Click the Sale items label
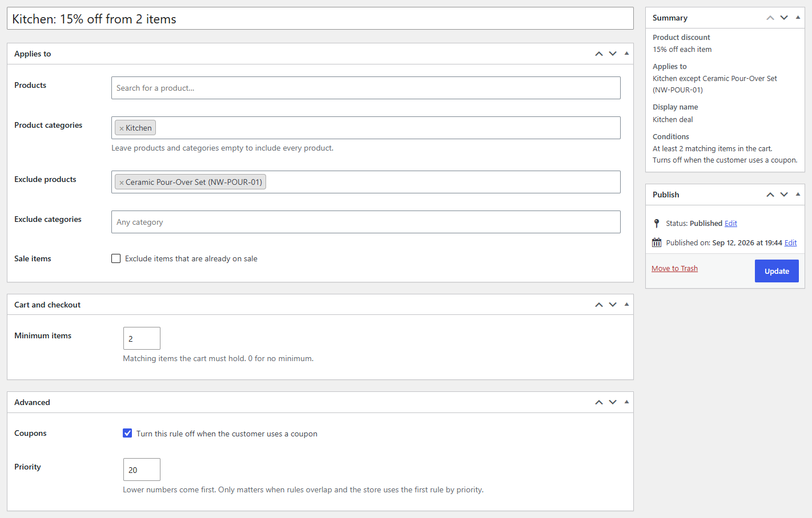812x518 pixels. click(x=33, y=258)
